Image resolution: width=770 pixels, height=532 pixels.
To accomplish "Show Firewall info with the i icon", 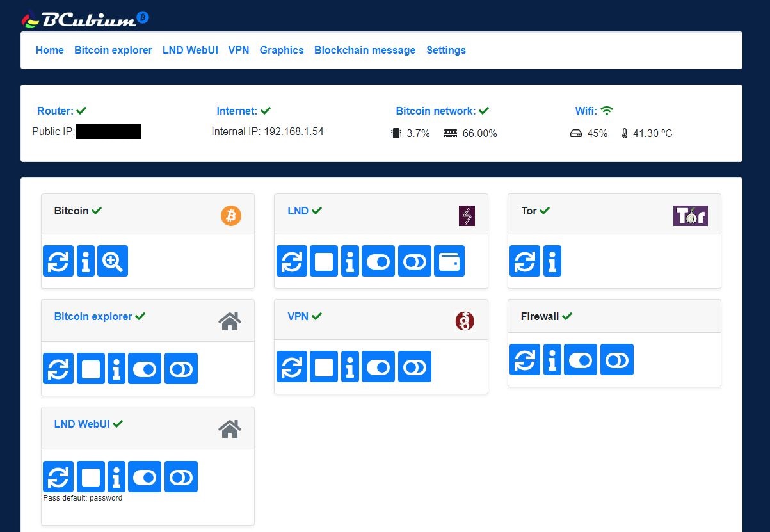I will [552, 359].
